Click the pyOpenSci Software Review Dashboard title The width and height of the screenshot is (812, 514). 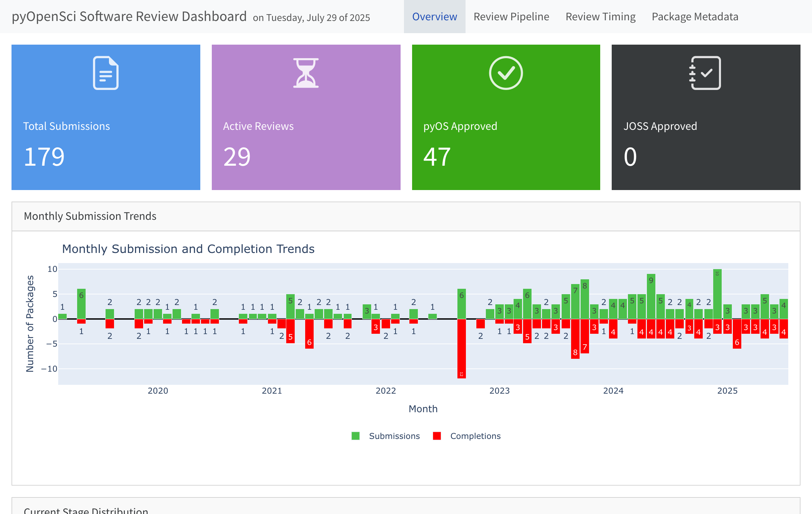click(x=129, y=17)
